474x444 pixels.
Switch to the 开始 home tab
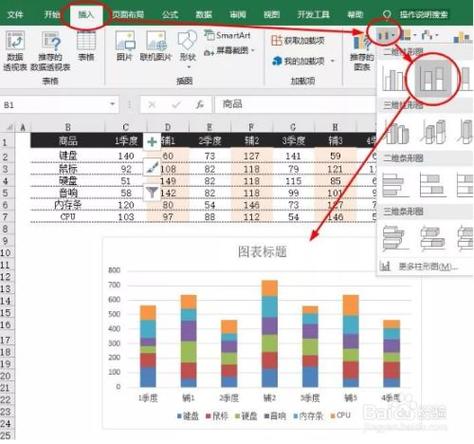pos(52,14)
